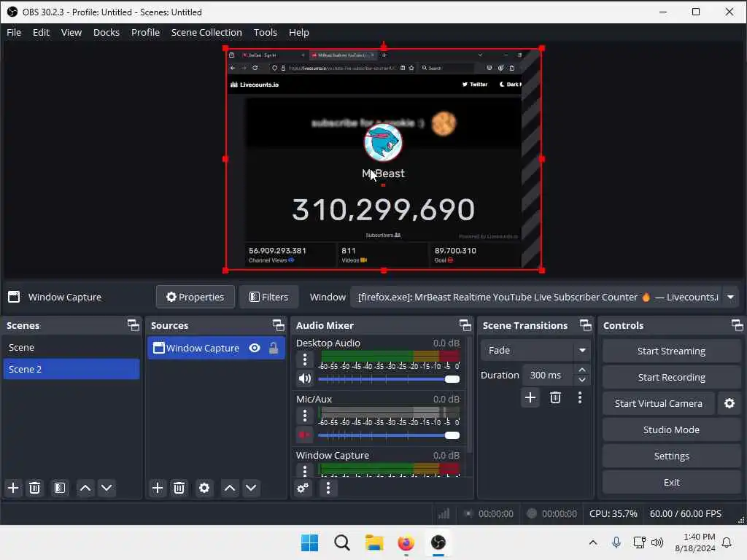The width and height of the screenshot is (747, 560).
Task: Open OBS Settings button
Action: 671,456
